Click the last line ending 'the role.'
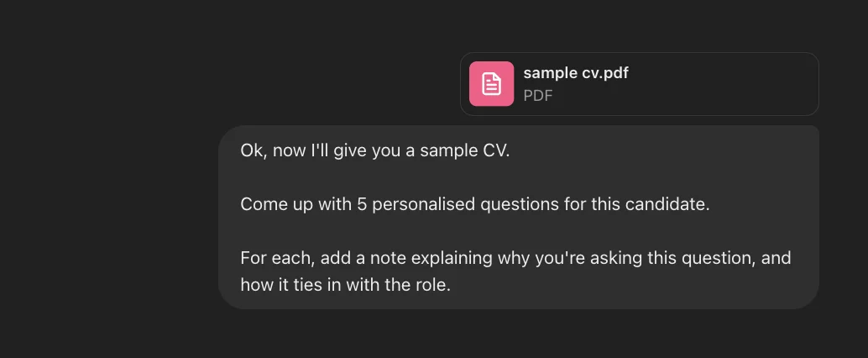868x358 pixels. coord(345,285)
